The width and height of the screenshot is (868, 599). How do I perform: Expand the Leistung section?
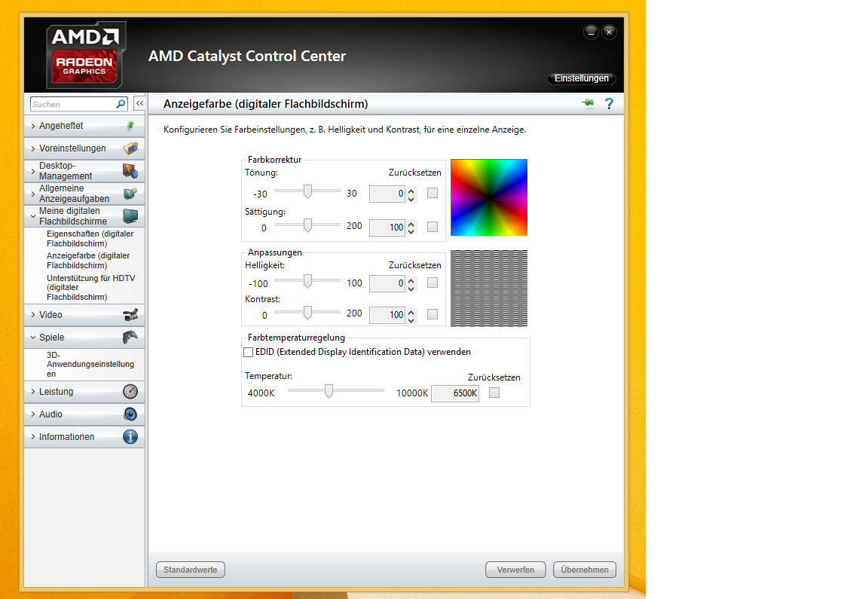(33, 391)
